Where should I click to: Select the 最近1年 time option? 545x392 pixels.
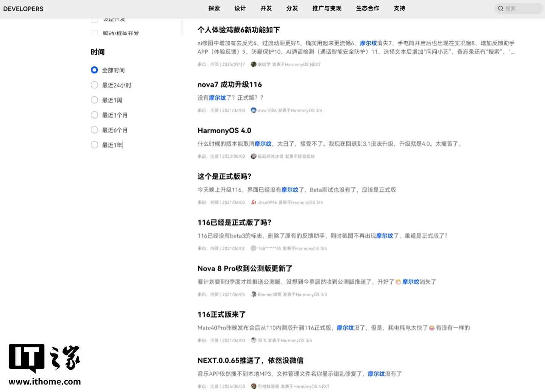click(x=94, y=145)
